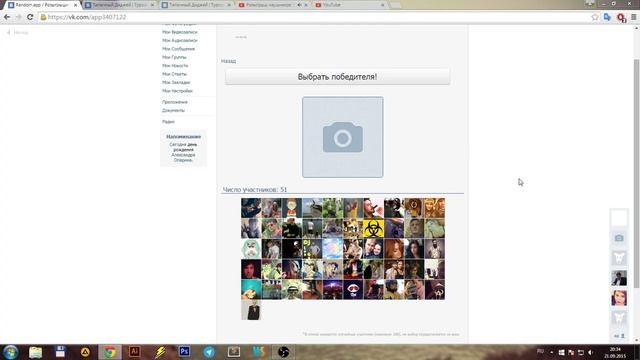Screen dimensions: 640x360
Task: Click the browser back arrow
Action: pyautogui.click(x=7, y=17)
